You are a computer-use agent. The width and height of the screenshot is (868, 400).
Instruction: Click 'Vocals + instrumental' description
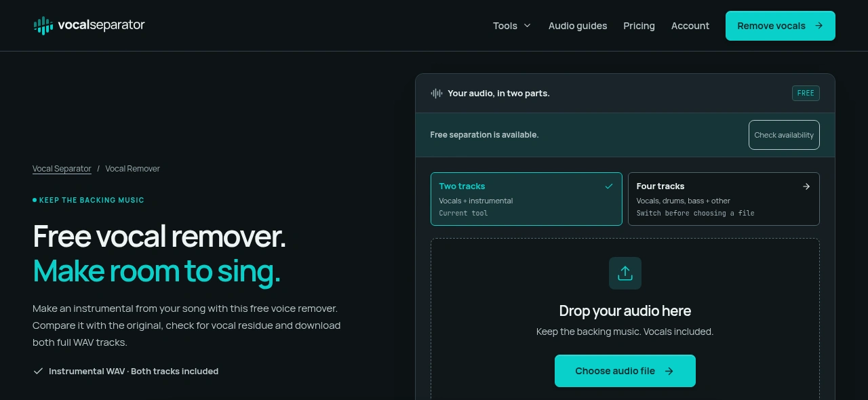476,201
